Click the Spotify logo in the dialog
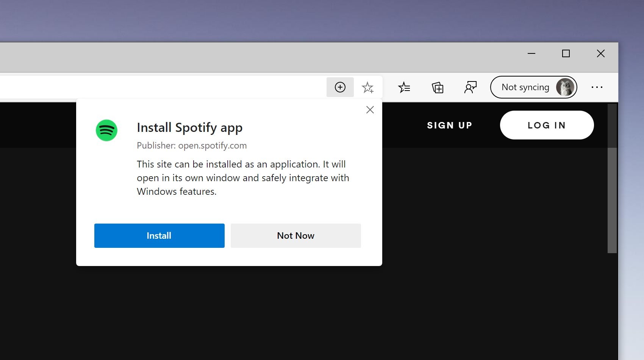This screenshot has height=360, width=644. [106, 130]
